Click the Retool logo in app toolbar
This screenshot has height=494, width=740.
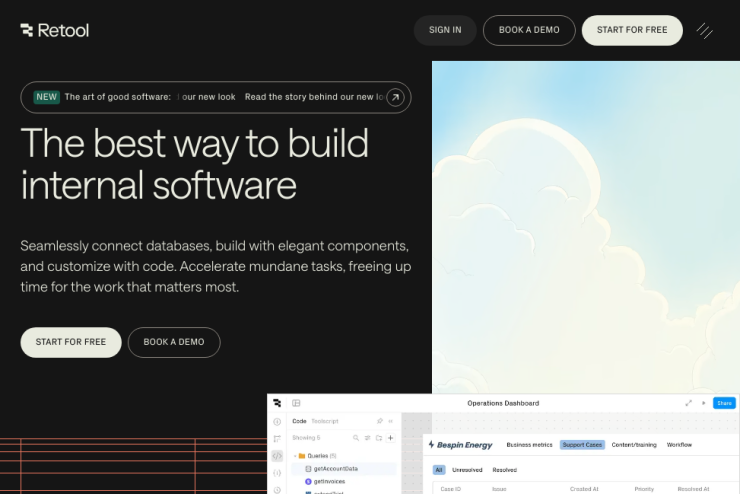tap(277, 403)
